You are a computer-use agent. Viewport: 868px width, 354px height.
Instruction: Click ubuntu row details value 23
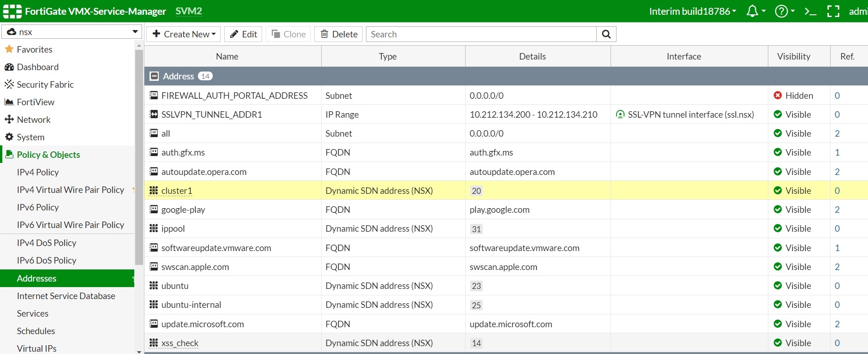476,286
